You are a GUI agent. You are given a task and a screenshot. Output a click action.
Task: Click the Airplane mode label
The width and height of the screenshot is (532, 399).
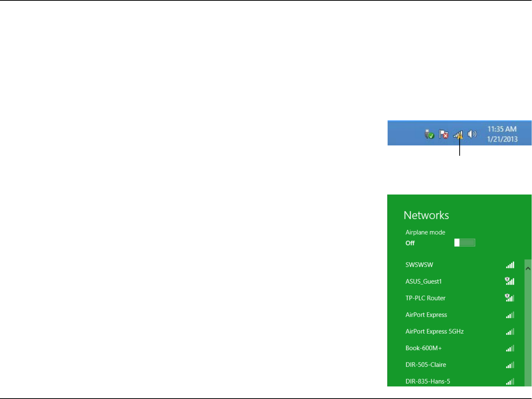(x=425, y=232)
